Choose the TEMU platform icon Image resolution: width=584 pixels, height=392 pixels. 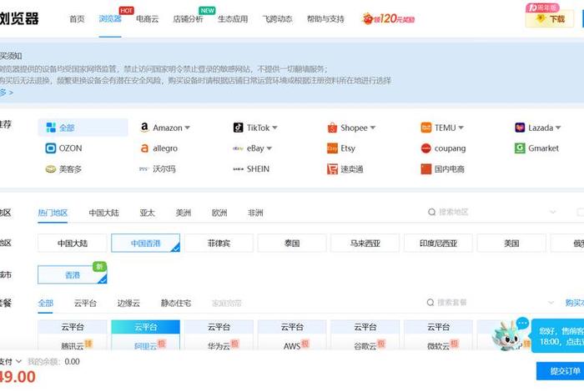[426, 128]
